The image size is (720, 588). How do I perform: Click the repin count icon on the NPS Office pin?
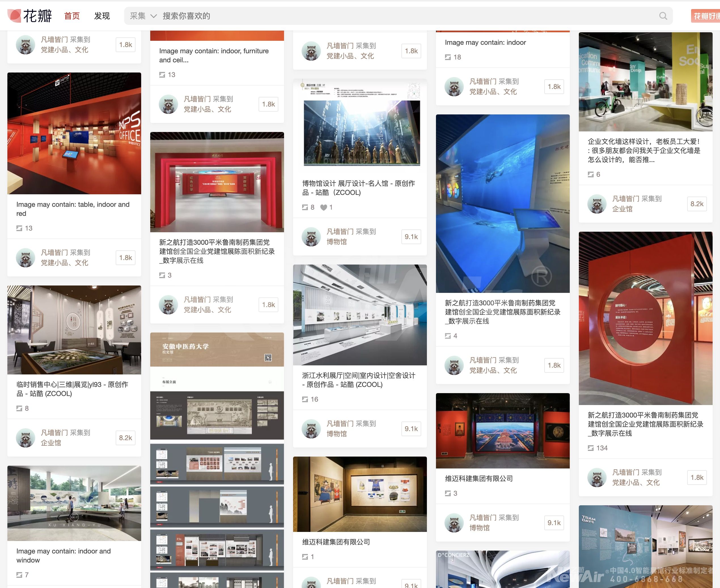click(x=19, y=228)
